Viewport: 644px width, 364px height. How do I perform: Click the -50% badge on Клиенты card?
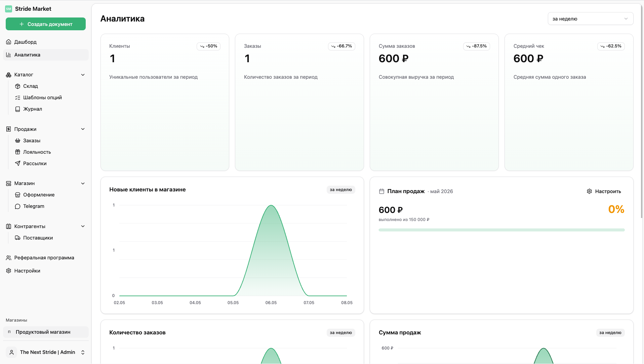pyautogui.click(x=208, y=46)
